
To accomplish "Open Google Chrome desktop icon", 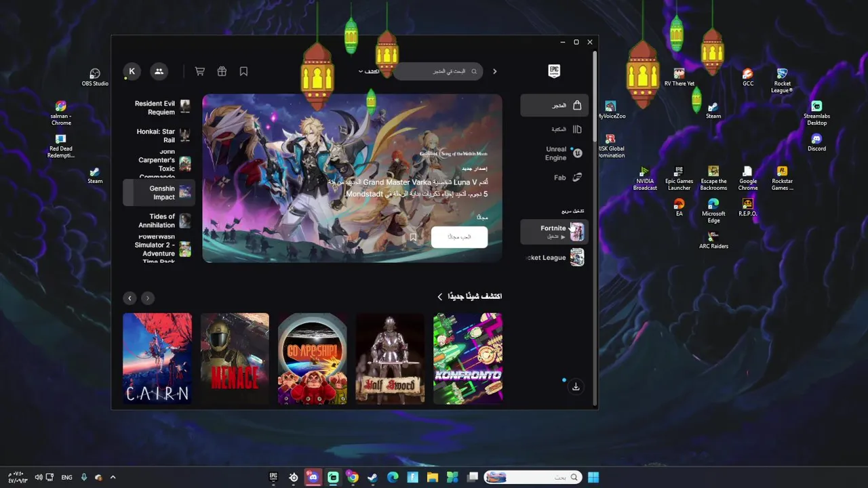I will click(748, 178).
